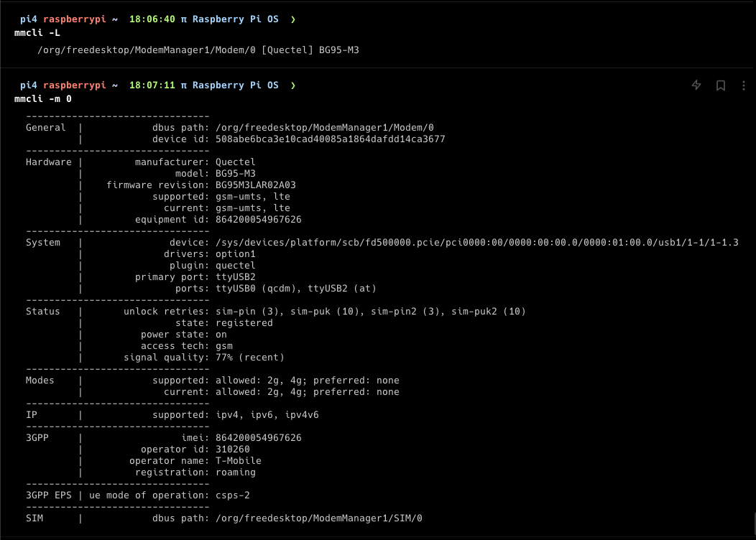
Task: Select device id 508abe6bca3e10cad40085a1864dafdd14ca3677
Action: click(331, 139)
